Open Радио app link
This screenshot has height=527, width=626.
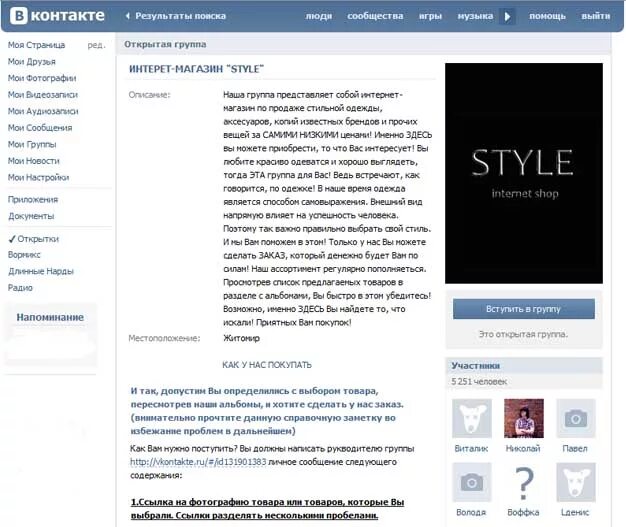tap(20, 287)
